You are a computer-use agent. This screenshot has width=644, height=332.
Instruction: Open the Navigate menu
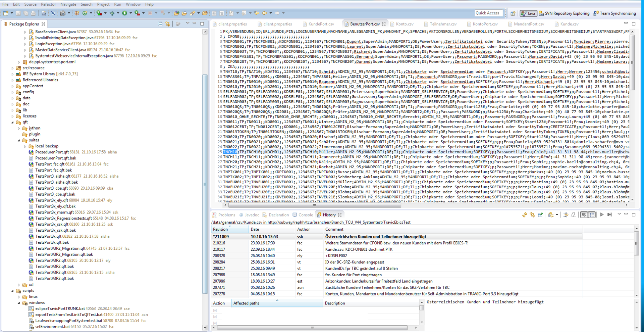[x=68, y=4]
